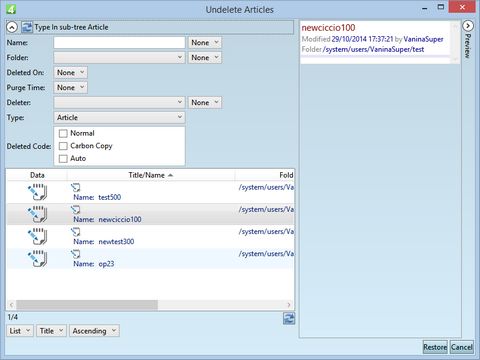480x360 pixels.
Task: Open the List view mode dropdown
Action: [x=20, y=331]
